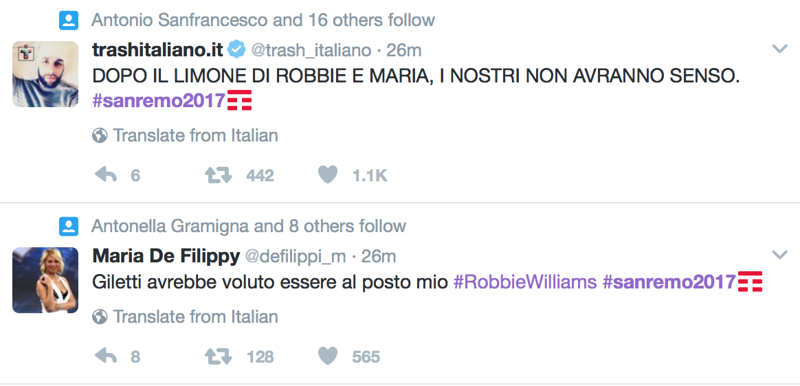Viewport: 800px width, 386px height.
Task: Open Maria De Filippy's profile picture
Action: click(45, 280)
